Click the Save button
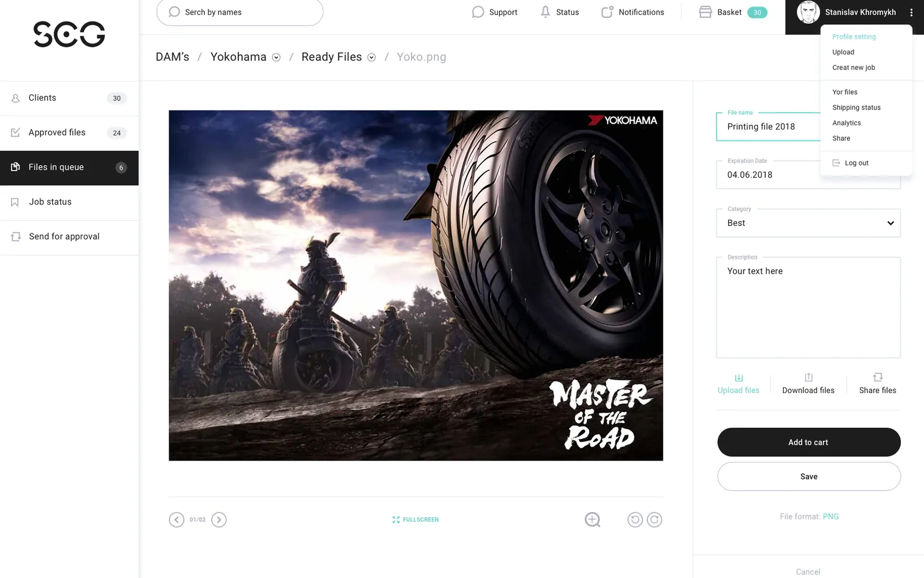This screenshot has height=578, width=924. point(808,476)
